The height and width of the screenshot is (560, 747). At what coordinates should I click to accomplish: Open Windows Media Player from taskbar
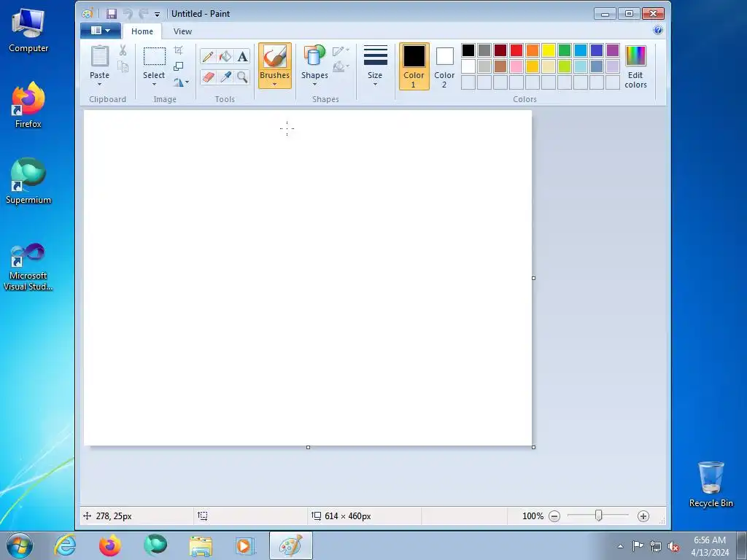(x=245, y=545)
